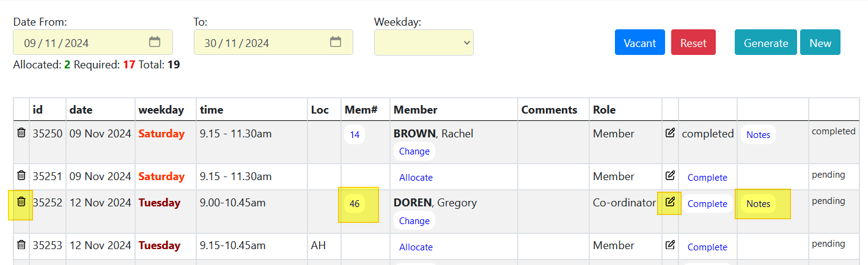The width and height of the screenshot is (868, 265).
Task: Delete roster row 35250 with trash icon
Action: point(21,132)
